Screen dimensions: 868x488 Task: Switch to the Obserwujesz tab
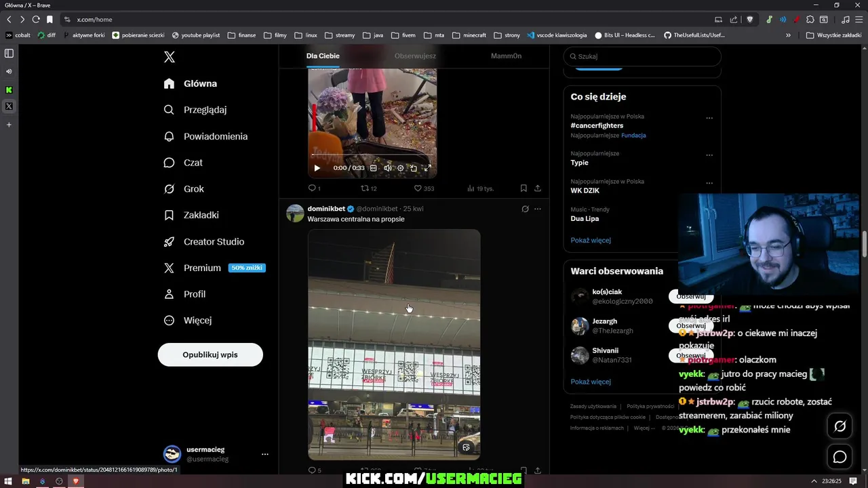pyautogui.click(x=415, y=56)
